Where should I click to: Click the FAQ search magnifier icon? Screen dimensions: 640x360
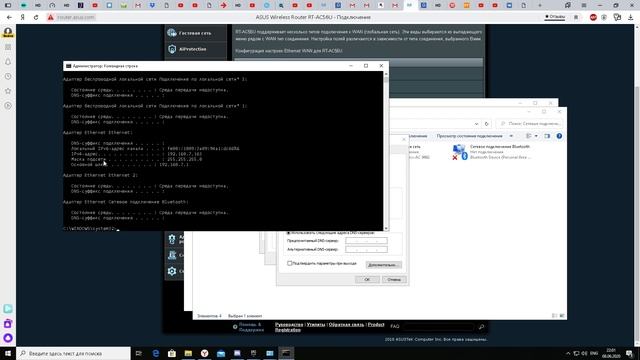point(481,327)
